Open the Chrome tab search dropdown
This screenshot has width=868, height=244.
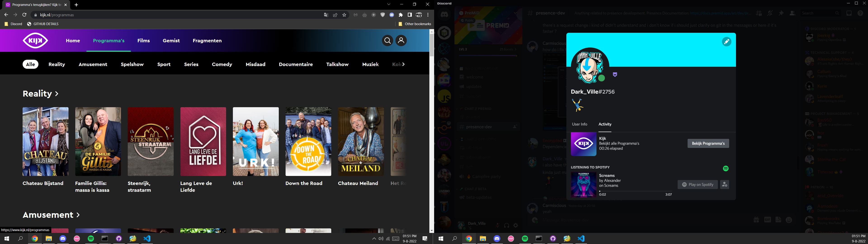tap(388, 4)
